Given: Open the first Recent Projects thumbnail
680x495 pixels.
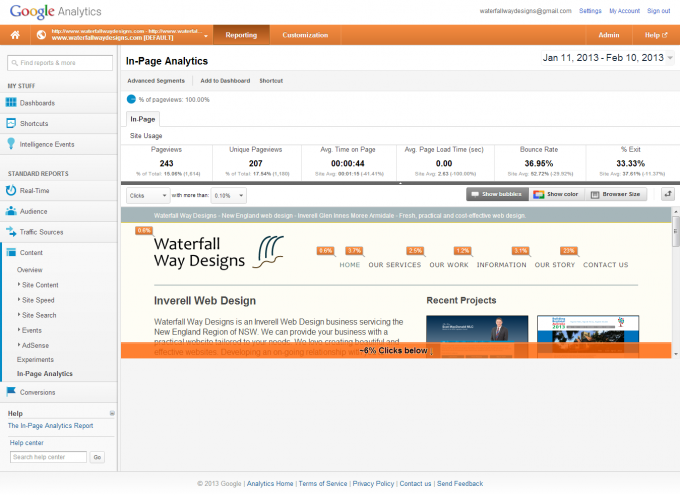Looking at the screenshot, I should [477, 337].
